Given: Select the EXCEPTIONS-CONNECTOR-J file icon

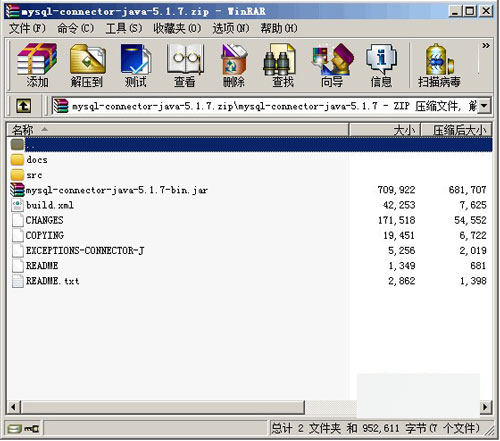Looking at the screenshot, I should click(x=17, y=251).
